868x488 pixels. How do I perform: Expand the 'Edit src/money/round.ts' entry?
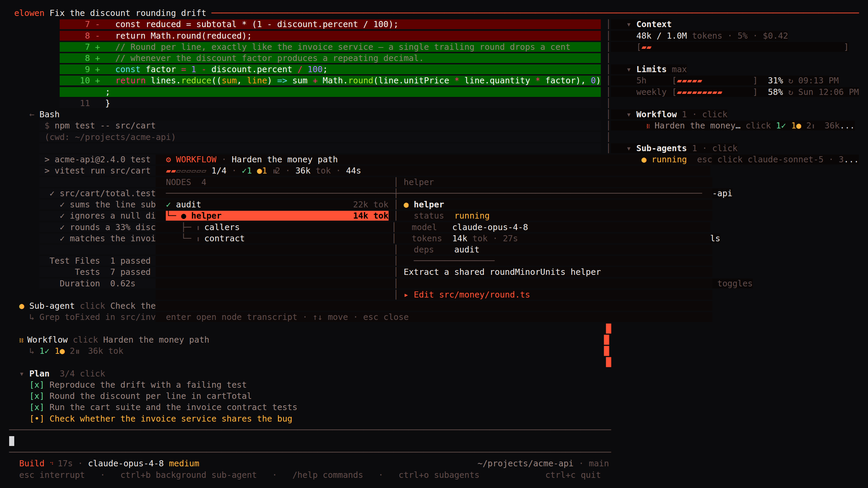tap(467, 295)
